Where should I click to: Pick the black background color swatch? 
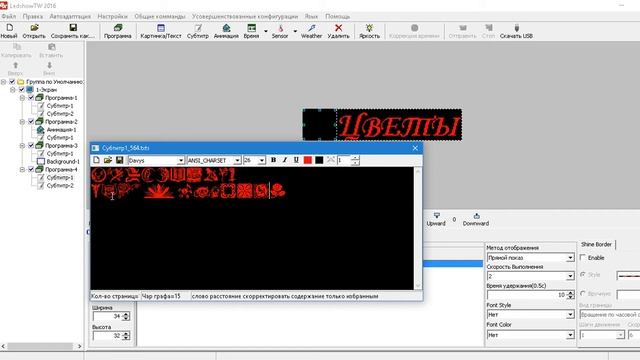click(319, 160)
